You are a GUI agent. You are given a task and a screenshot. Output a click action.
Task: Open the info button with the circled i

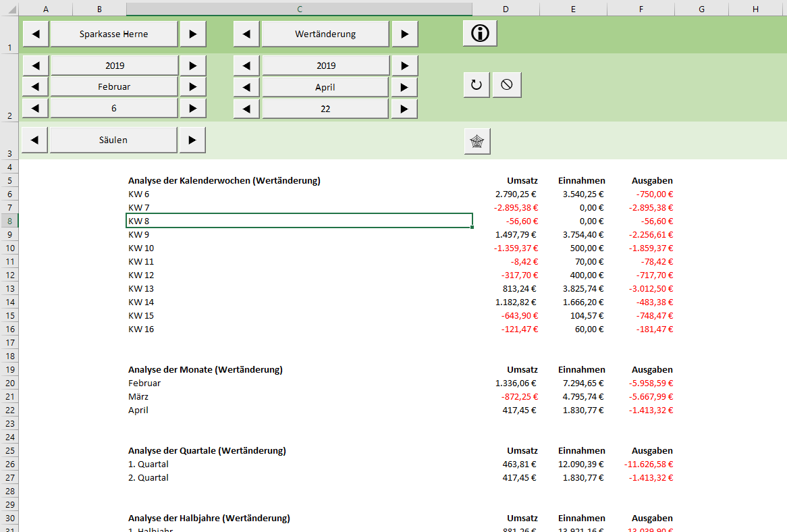coord(480,34)
